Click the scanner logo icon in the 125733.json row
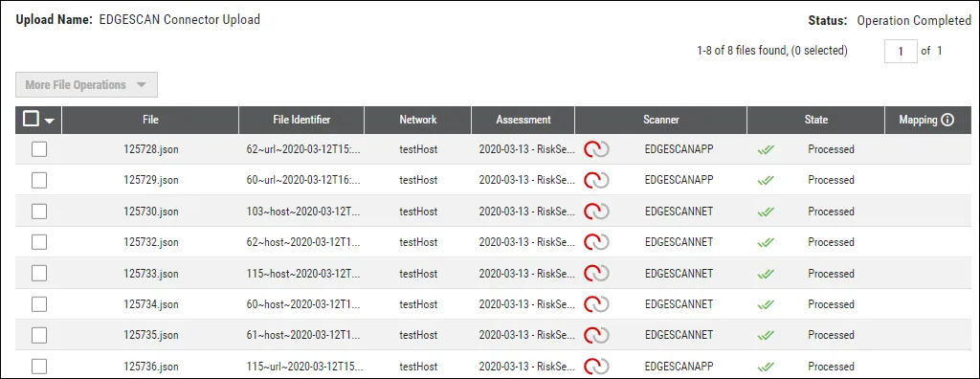This screenshot has width=980, height=379. pos(596,274)
